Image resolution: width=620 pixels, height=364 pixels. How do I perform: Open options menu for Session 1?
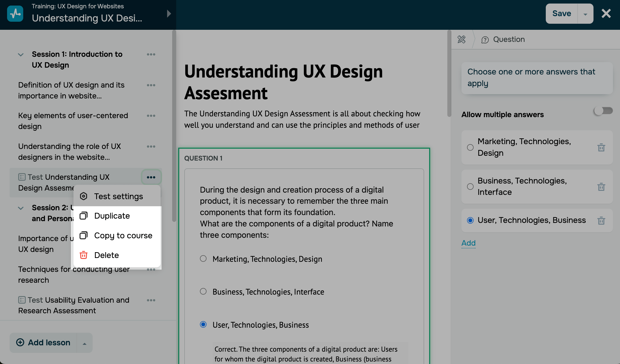click(x=151, y=55)
